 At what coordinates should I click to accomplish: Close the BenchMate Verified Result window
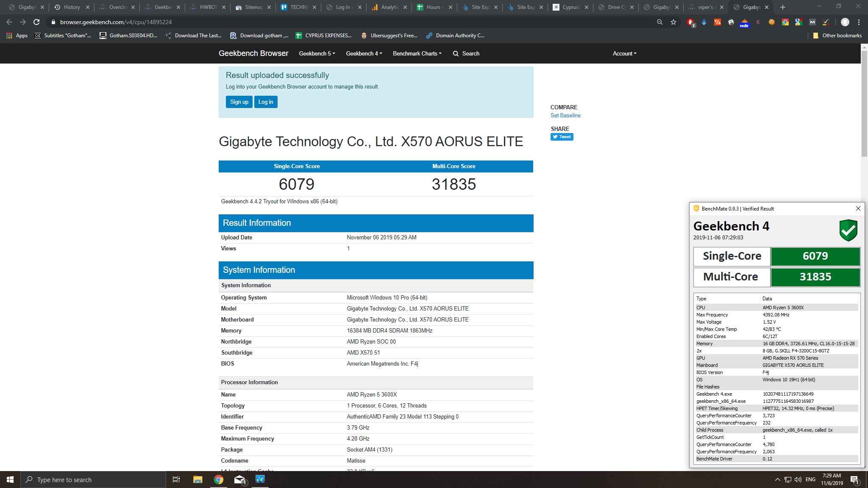[x=858, y=208]
